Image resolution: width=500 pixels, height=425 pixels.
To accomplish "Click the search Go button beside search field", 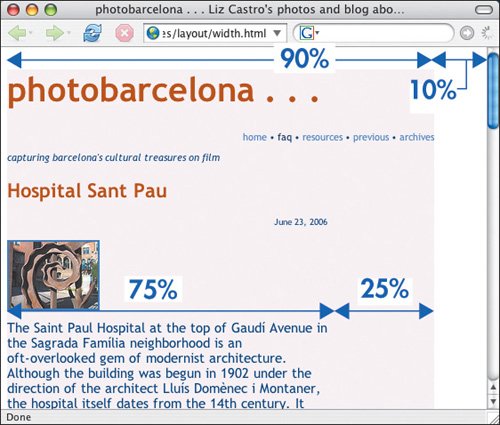I will [467, 33].
